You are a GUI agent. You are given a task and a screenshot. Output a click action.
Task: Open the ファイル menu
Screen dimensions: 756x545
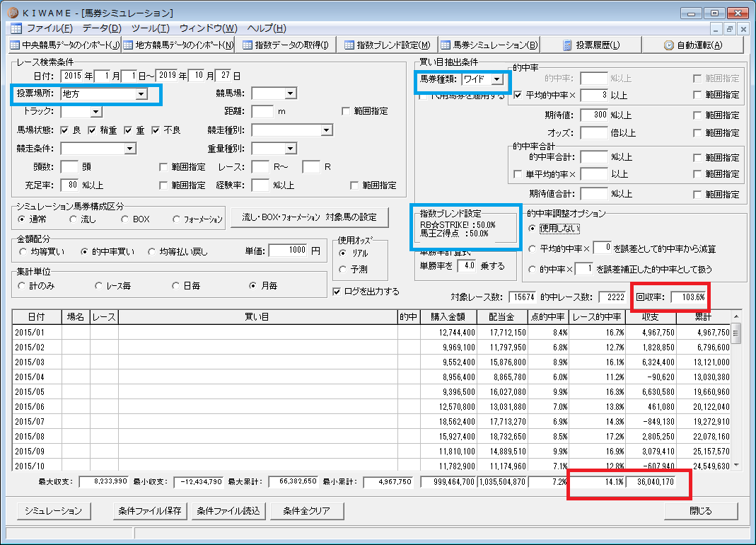pos(50,28)
